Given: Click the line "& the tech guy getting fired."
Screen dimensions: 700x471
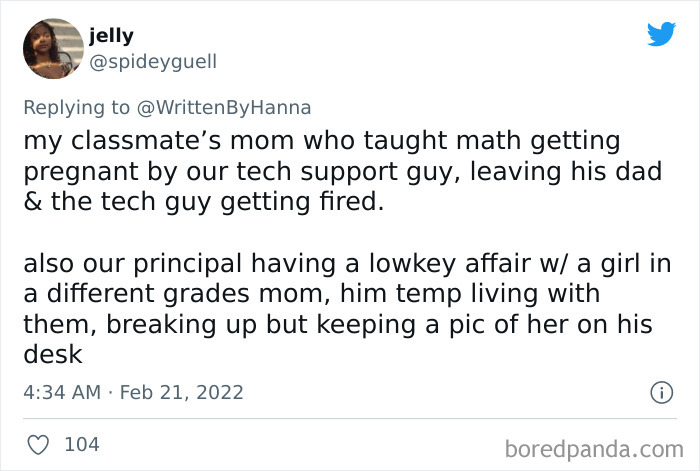Looking at the screenshot, I should [x=203, y=202].
